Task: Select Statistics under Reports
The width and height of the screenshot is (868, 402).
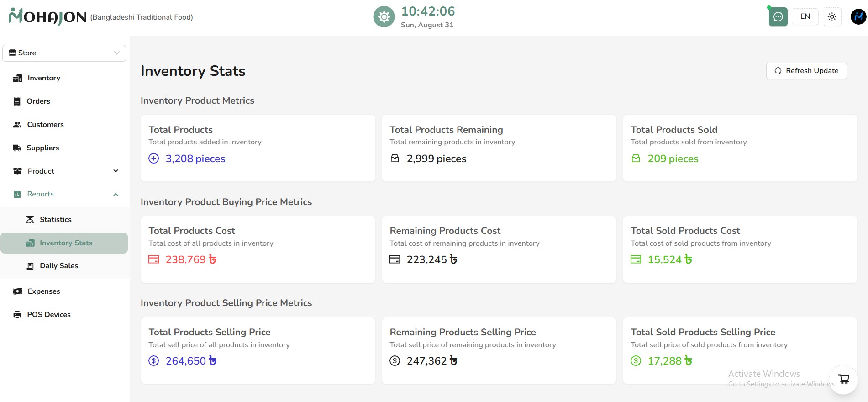Action: pos(55,220)
